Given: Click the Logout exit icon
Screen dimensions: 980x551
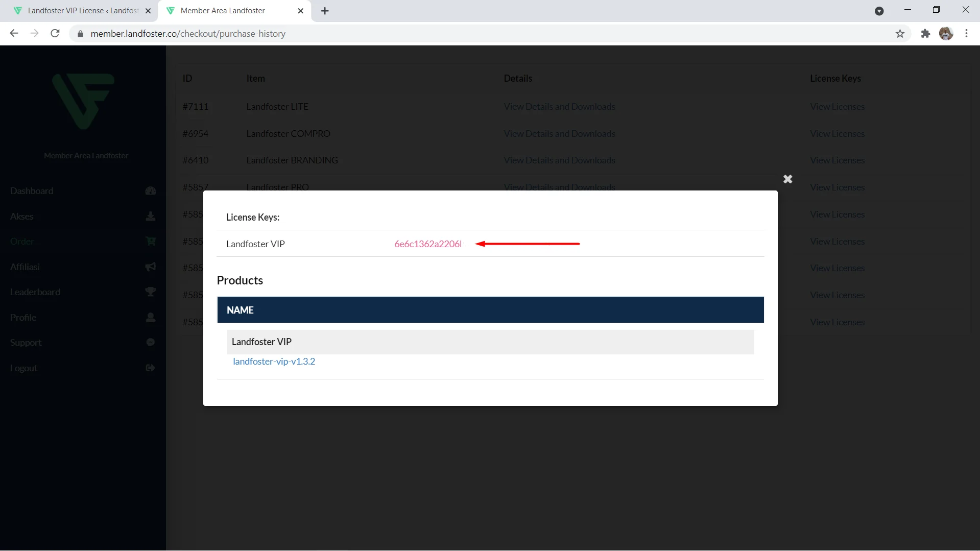Looking at the screenshot, I should (x=151, y=368).
